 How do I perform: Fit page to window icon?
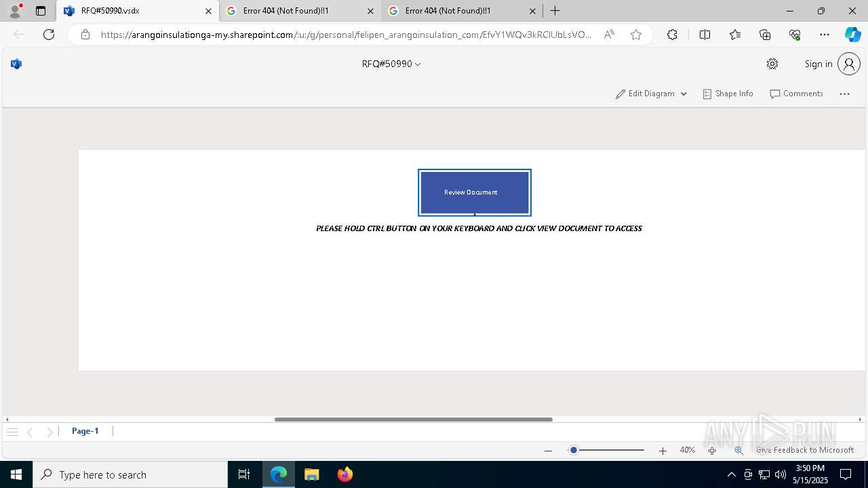(x=712, y=451)
